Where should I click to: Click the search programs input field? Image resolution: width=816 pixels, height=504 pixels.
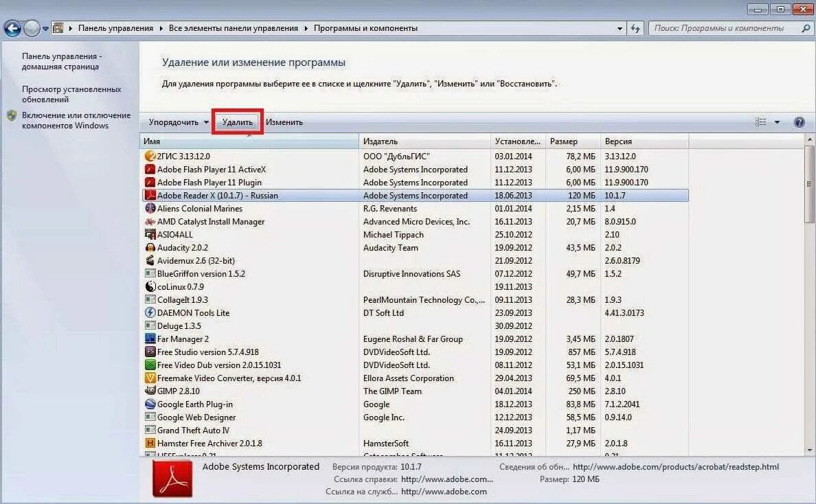click(x=725, y=28)
